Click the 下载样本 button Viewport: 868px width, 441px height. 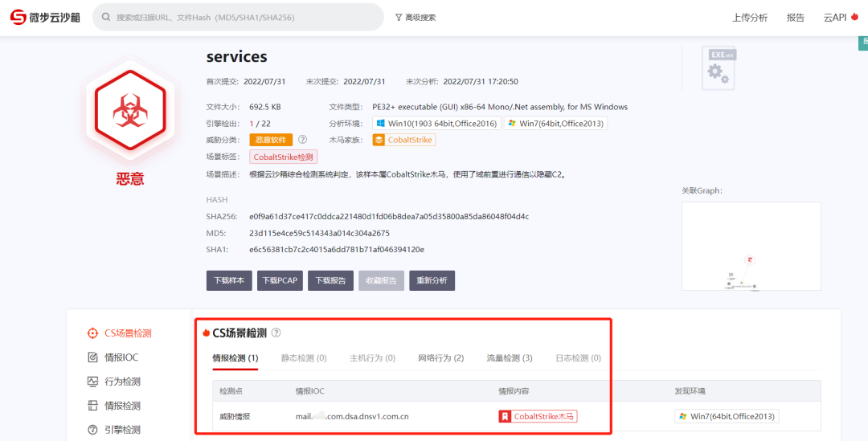coord(229,280)
